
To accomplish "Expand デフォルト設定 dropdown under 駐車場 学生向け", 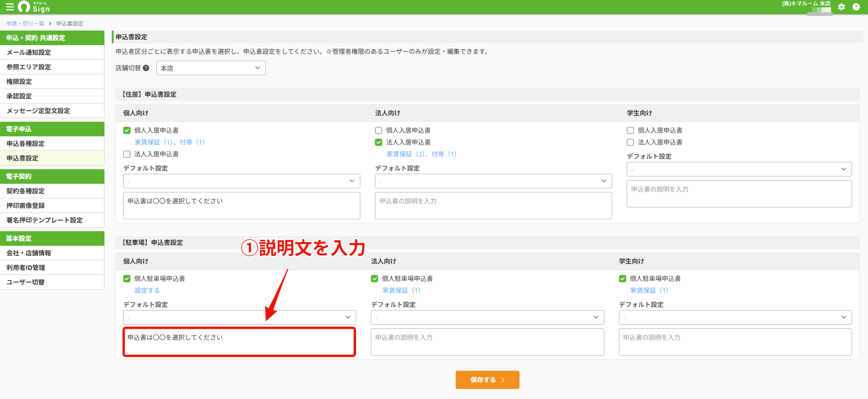I will (735, 317).
